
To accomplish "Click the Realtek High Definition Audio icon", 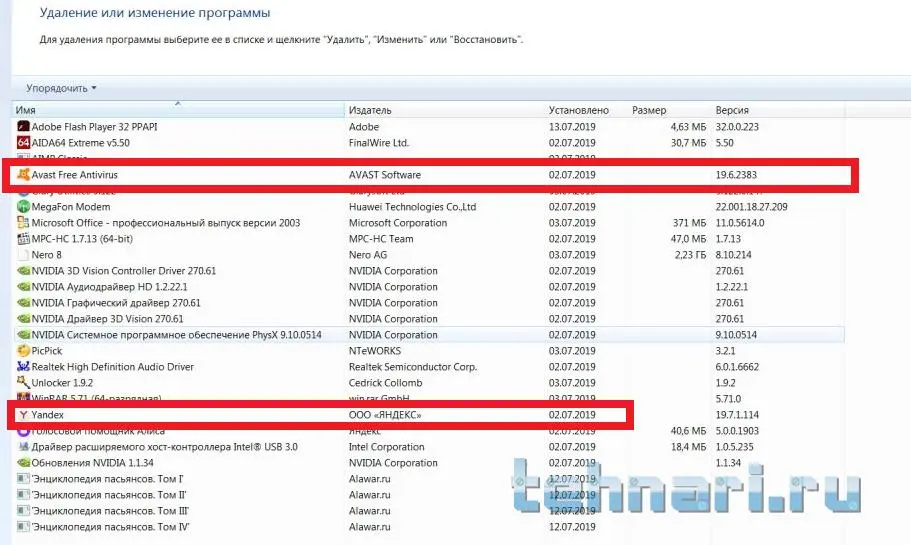I will click(x=23, y=367).
